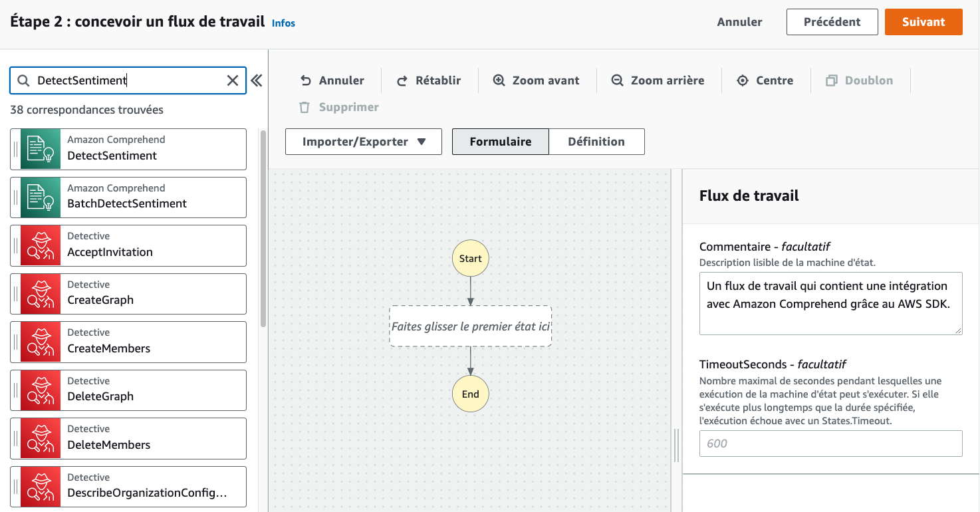Zoom out with Zoom arrière magnifier

pyautogui.click(x=618, y=80)
